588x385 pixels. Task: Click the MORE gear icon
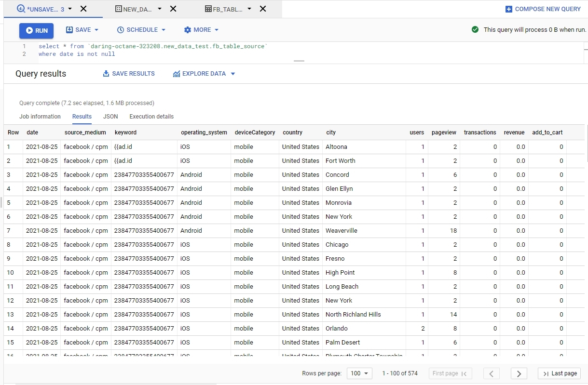[188, 30]
